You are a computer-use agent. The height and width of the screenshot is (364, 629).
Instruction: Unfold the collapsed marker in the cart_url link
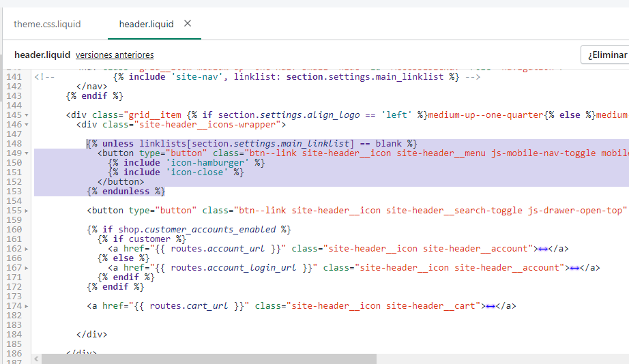coord(491,306)
